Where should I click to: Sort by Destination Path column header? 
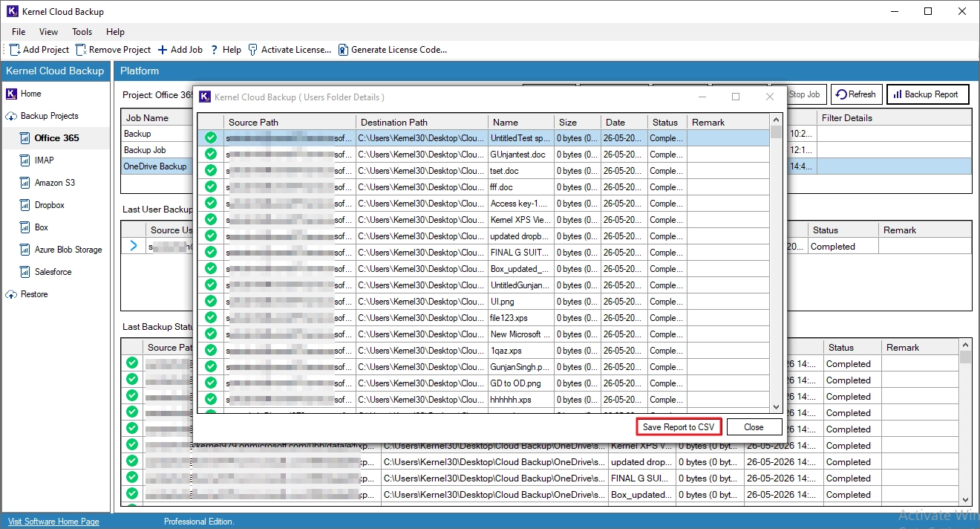tap(422, 122)
